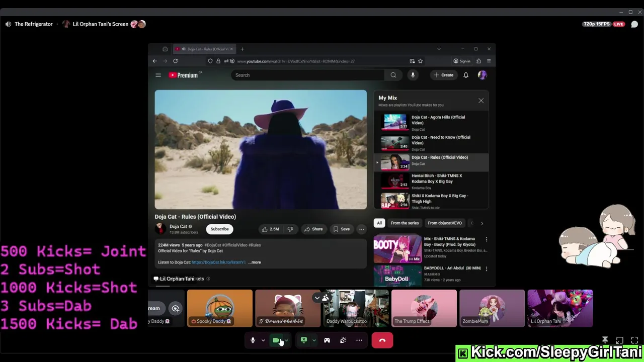644x362 pixels.
Task: Disconnect from the call with red button
Action: coord(382,340)
